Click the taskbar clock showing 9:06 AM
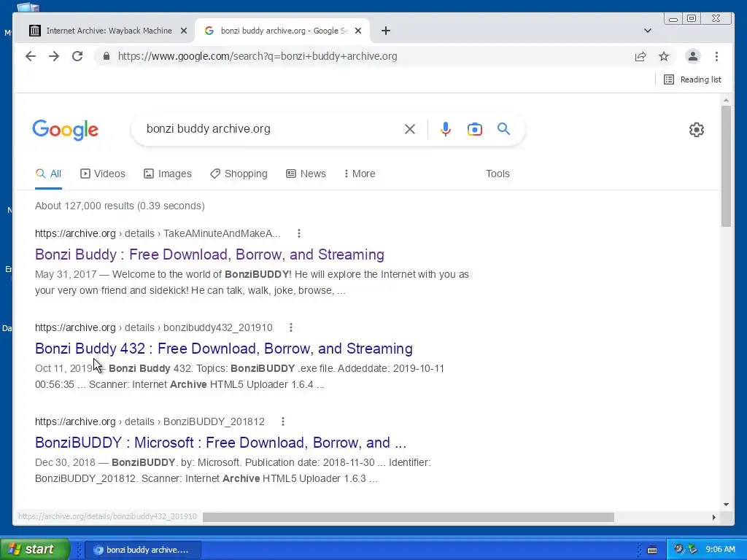The height and width of the screenshot is (560, 747). point(720,550)
